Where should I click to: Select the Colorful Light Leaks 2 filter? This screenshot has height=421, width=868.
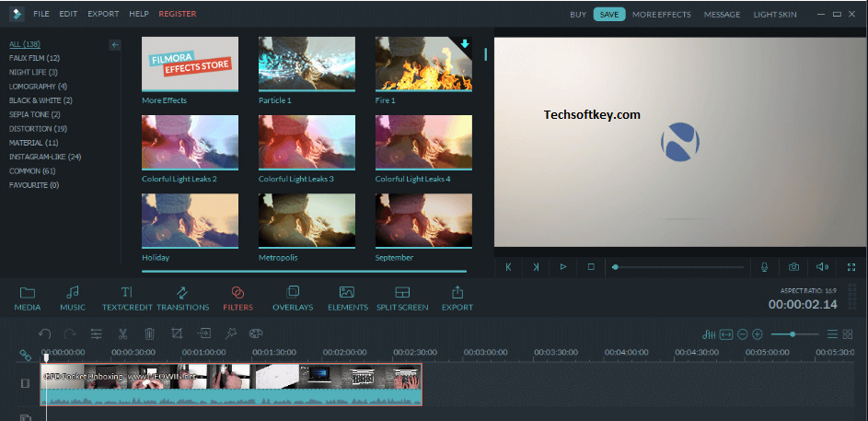[x=190, y=143]
